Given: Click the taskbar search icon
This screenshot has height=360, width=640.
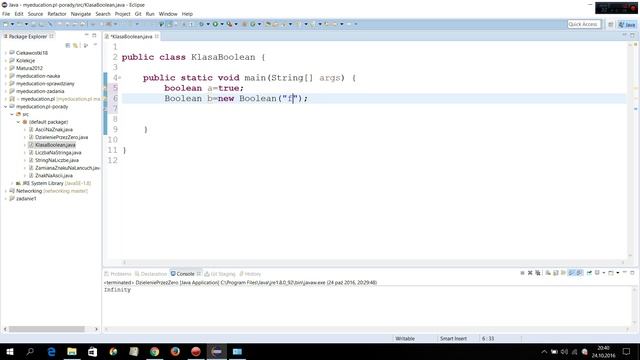Looking at the screenshot, I should click(30, 351).
